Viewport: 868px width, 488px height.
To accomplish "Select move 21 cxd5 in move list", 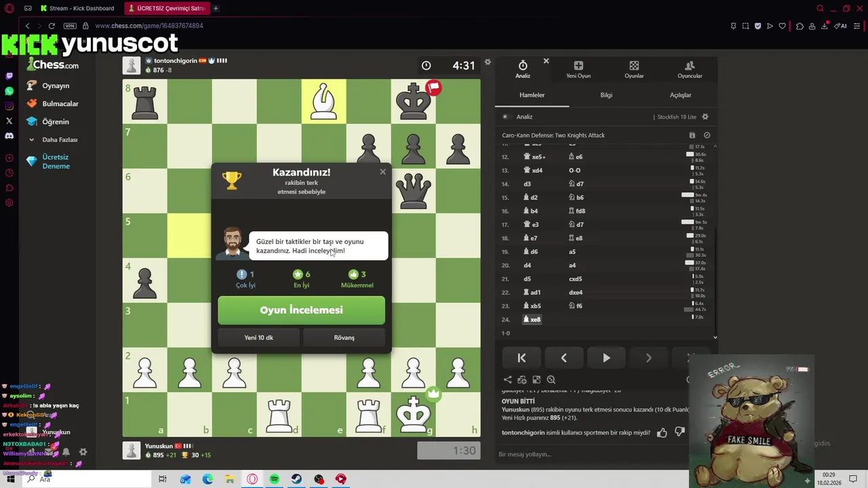I will point(575,279).
